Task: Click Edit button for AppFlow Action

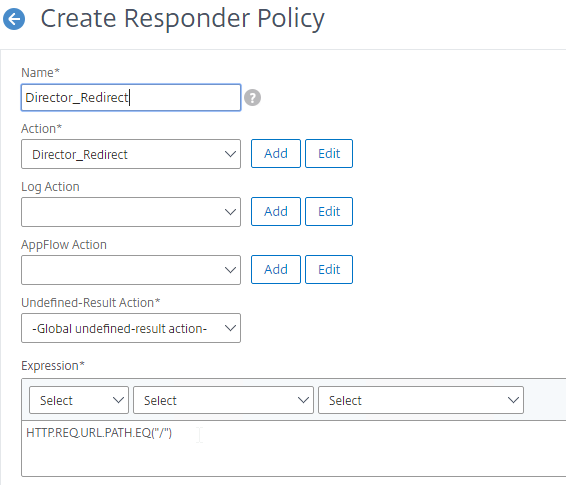Action: coord(329,270)
